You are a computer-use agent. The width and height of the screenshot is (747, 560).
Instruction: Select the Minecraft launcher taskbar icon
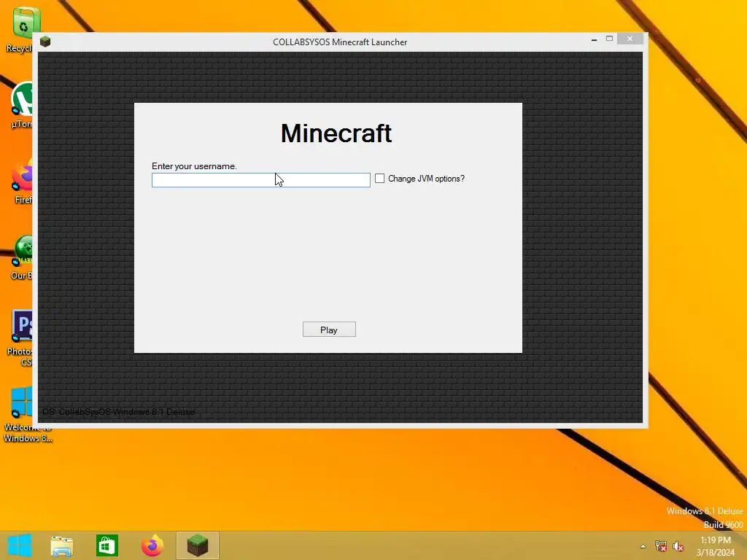click(197, 545)
